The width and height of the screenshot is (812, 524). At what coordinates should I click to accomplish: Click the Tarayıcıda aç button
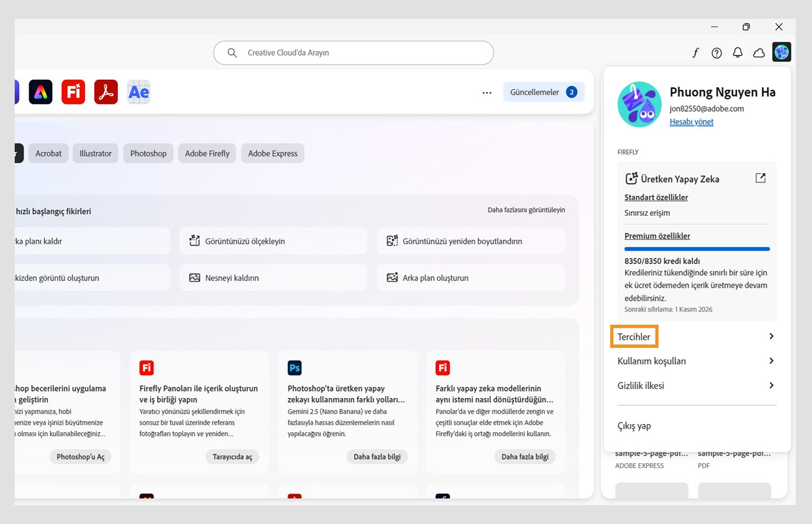pos(232,457)
